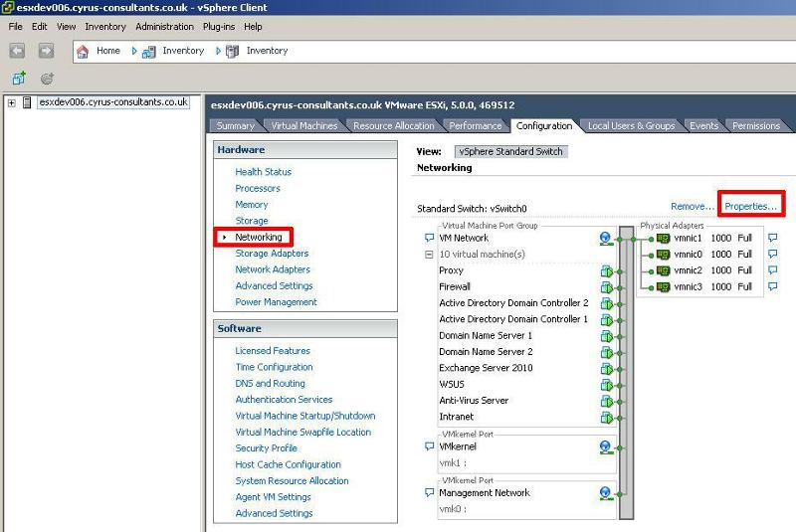Open the Help menu

click(253, 27)
